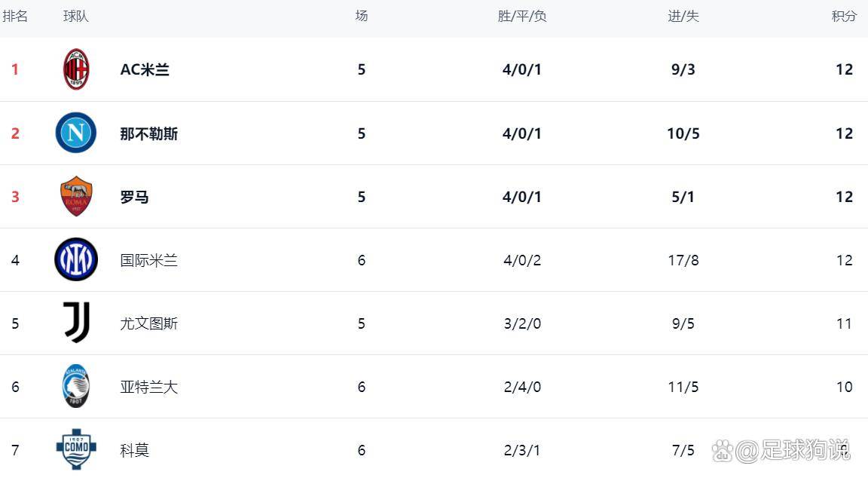Click the Atalanta club crest
Viewport: 868px width, 481px height.
[x=76, y=387]
